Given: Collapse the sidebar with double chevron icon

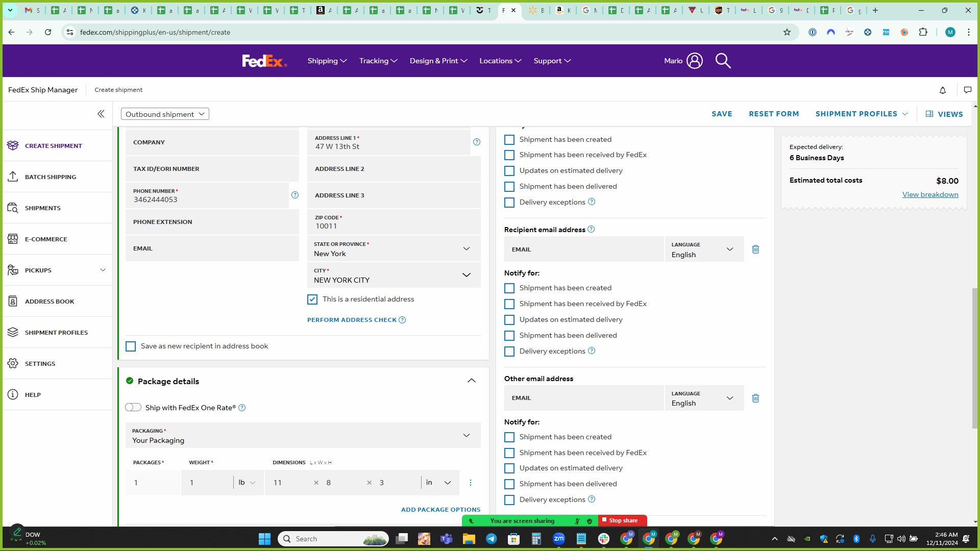Looking at the screenshot, I should [x=101, y=114].
